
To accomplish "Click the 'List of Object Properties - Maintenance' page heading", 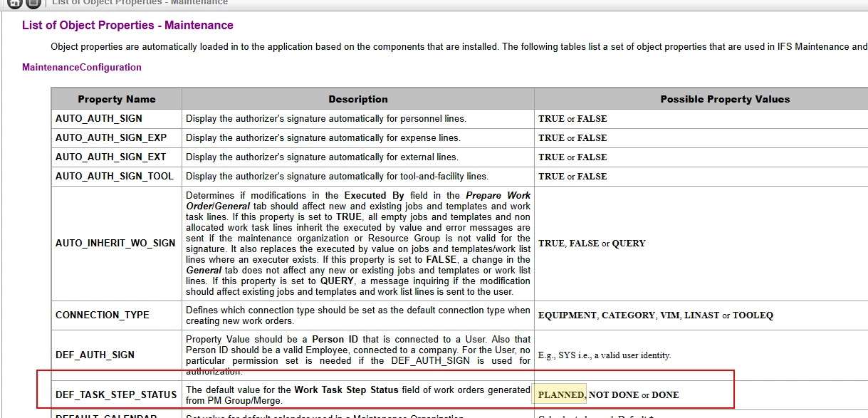I will [127, 25].
